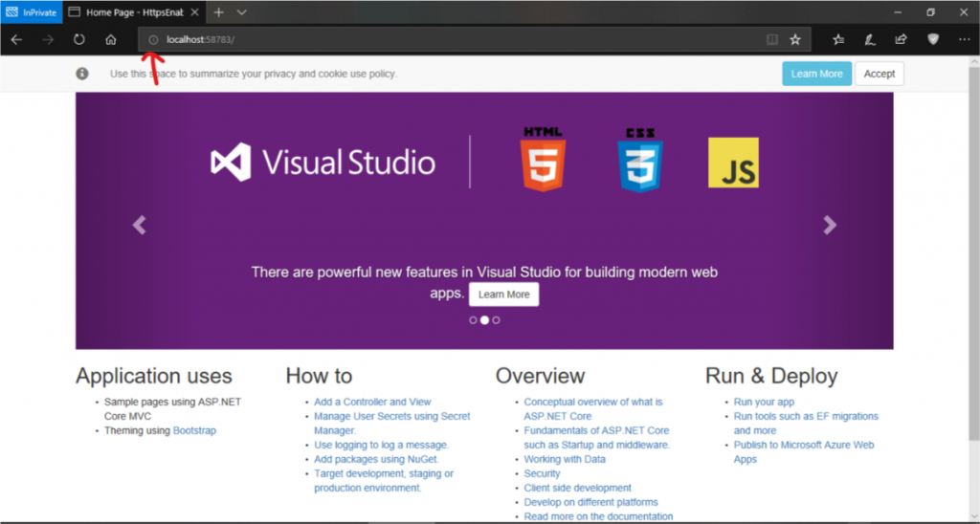Click the Overview heading
Screen dimensions: 980x524
[x=540, y=376]
